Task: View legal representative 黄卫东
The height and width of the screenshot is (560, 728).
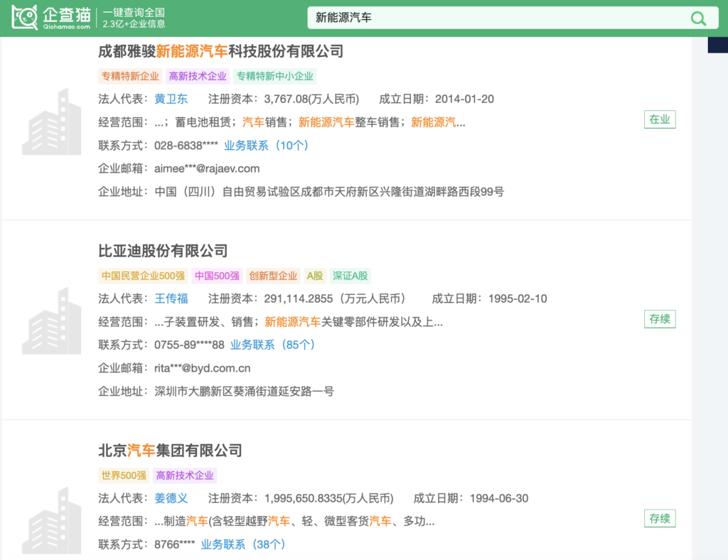Action: click(171, 99)
